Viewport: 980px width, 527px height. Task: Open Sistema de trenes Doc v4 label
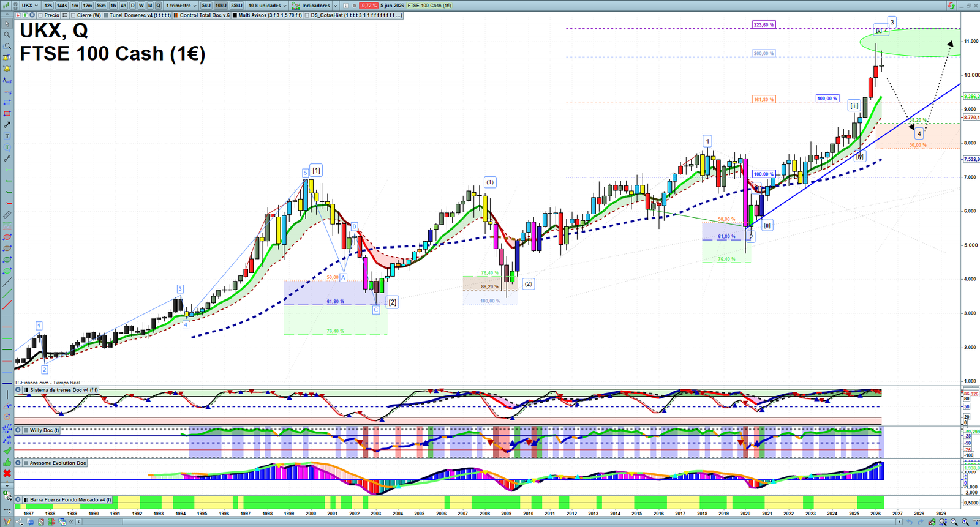[64, 390]
